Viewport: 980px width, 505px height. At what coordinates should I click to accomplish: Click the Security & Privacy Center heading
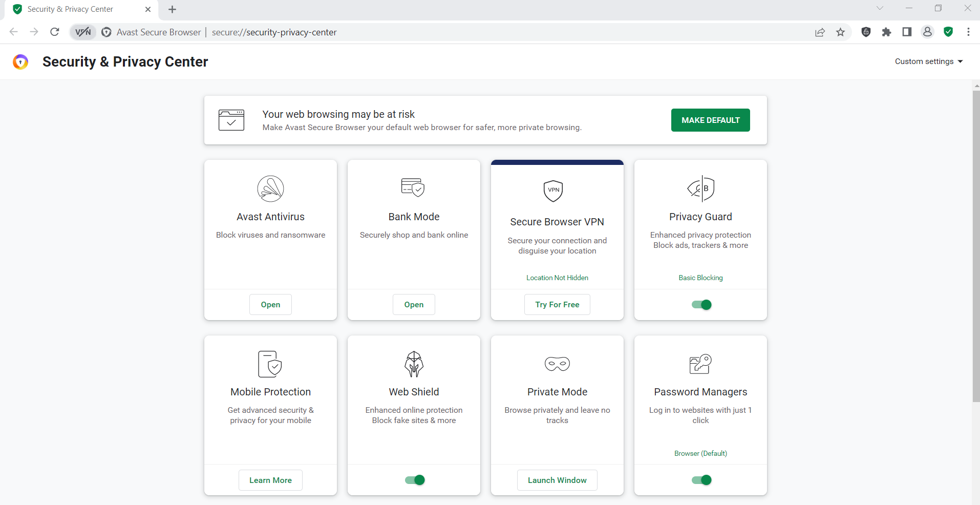pos(125,61)
